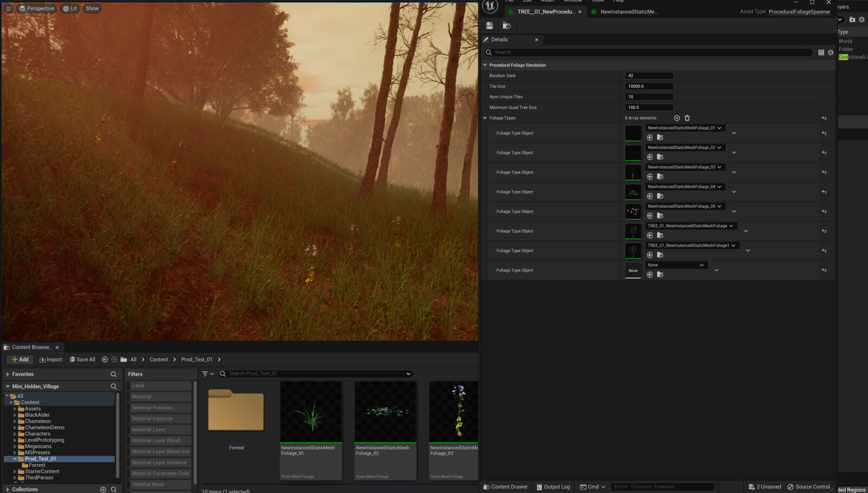The width and height of the screenshot is (868, 493).
Task: Toggle the Material Function filter
Action: (159, 408)
